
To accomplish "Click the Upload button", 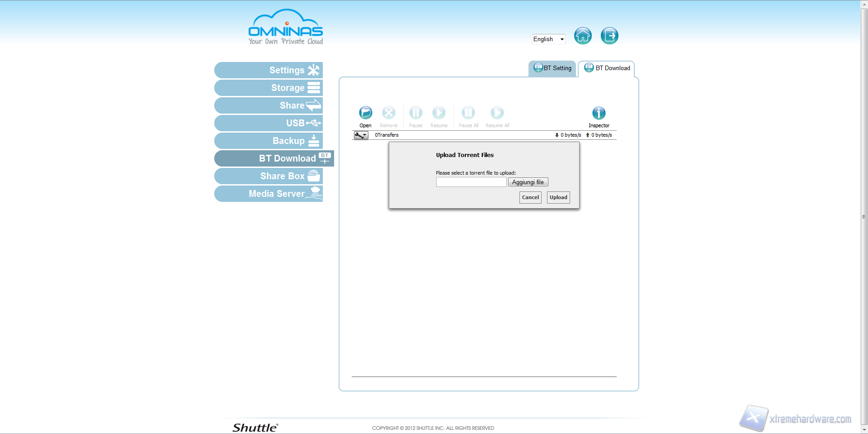I will pyautogui.click(x=558, y=197).
